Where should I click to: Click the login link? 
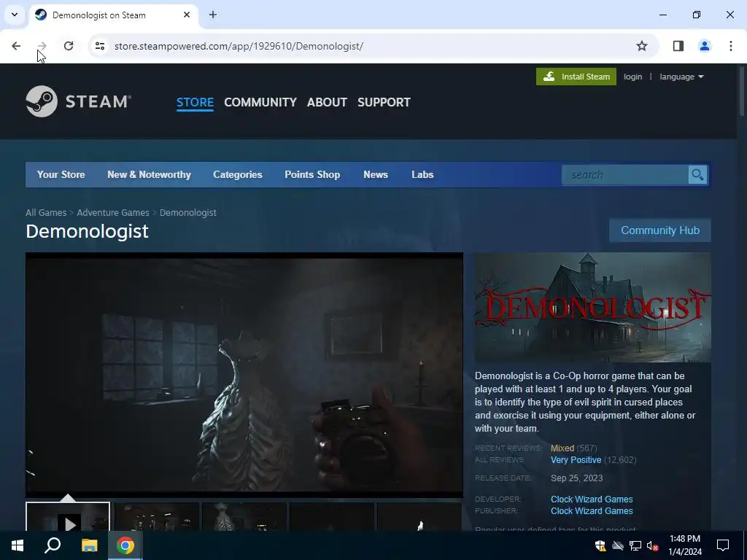tap(632, 77)
